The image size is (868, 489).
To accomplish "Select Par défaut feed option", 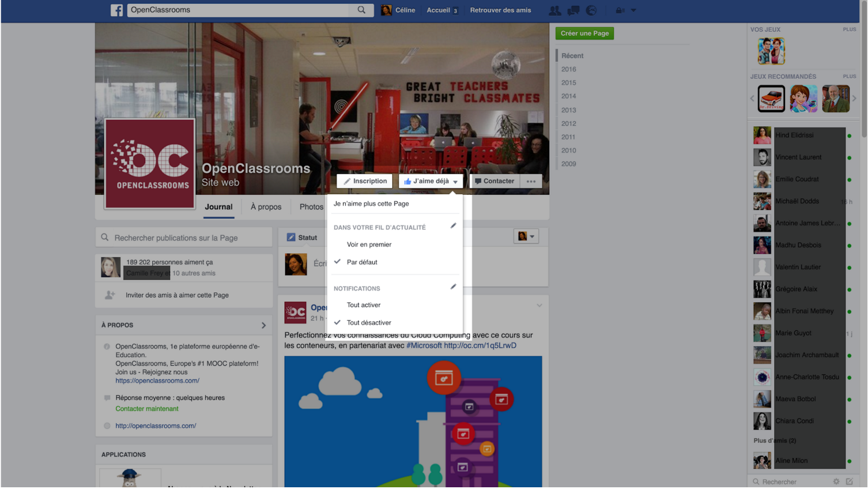I will click(x=362, y=262).
